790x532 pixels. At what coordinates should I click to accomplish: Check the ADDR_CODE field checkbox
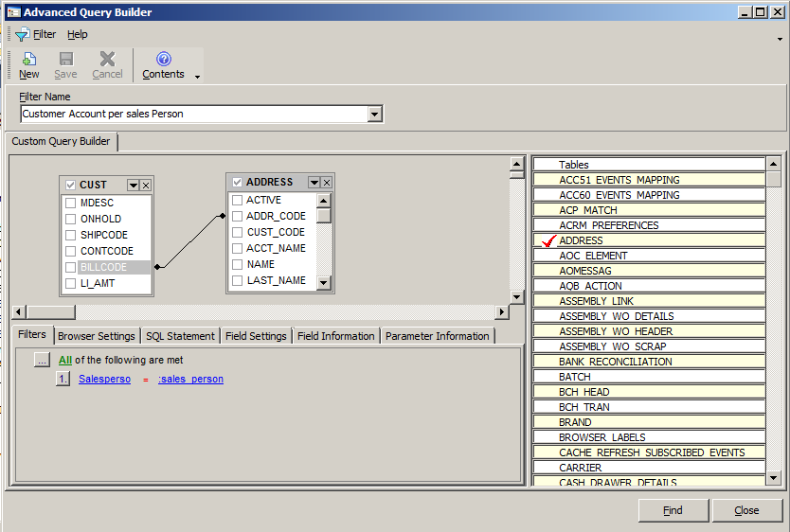click(x=238, y=216)
